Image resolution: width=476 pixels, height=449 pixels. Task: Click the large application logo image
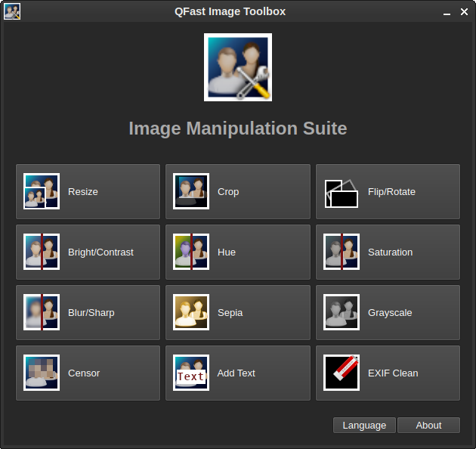coord(238,67)
